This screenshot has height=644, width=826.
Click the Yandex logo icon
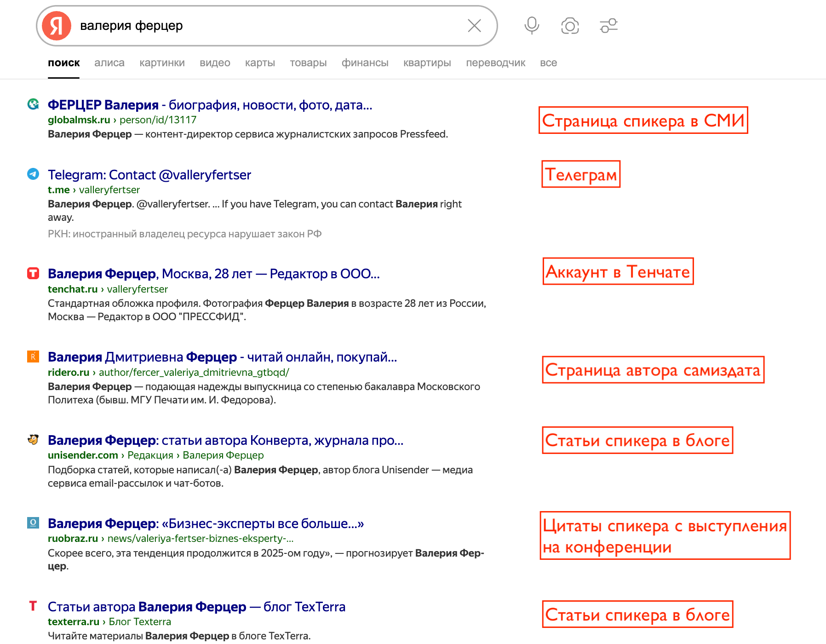(57, 26)
